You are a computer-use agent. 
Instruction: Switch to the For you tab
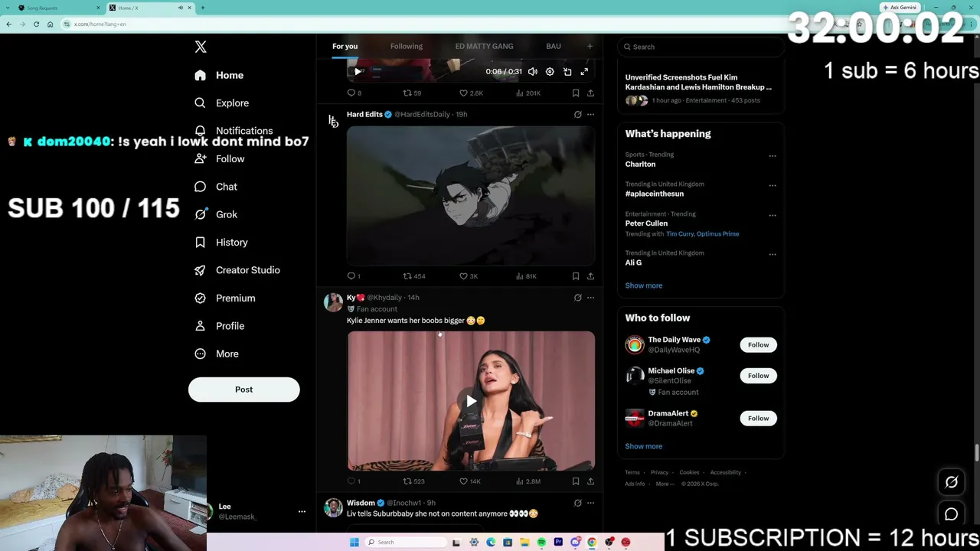click(345, 47)
